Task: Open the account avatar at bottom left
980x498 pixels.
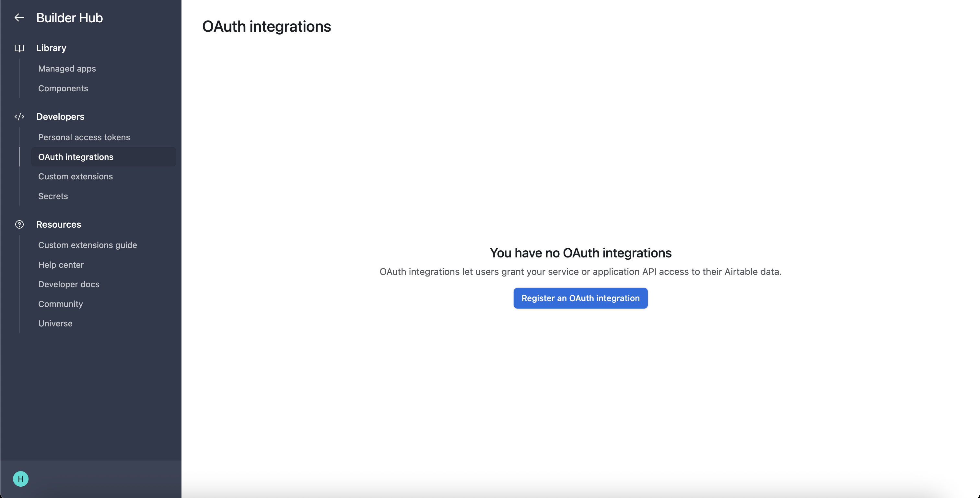Action: pos(21,479)
